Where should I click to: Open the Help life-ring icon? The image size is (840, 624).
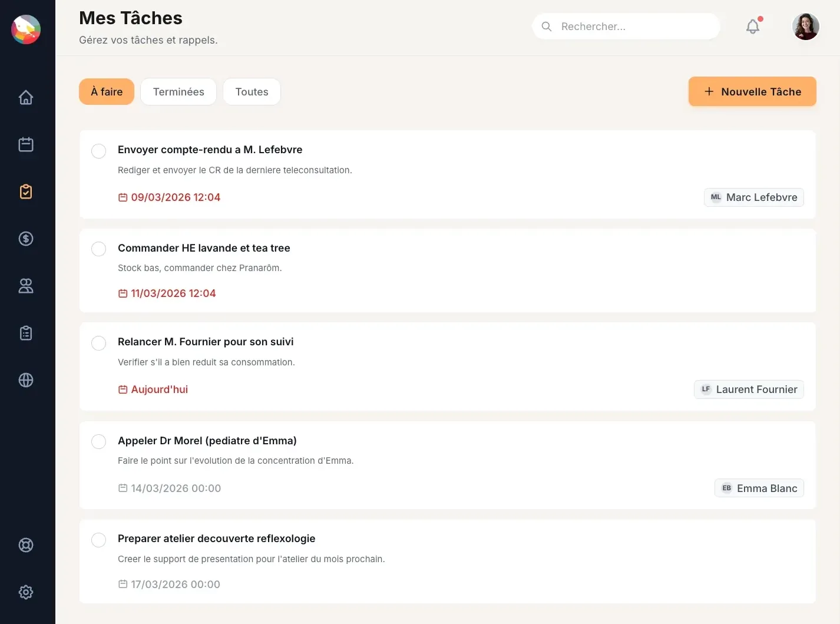pos(26,545)
